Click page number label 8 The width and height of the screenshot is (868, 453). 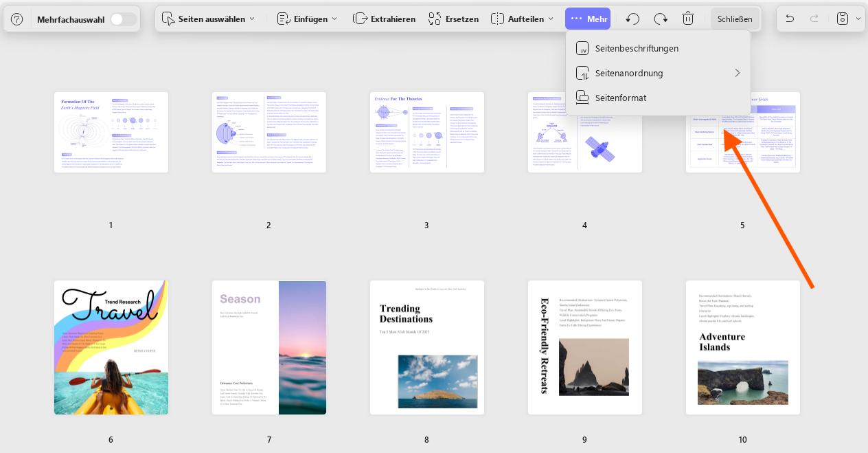(426, 440)
